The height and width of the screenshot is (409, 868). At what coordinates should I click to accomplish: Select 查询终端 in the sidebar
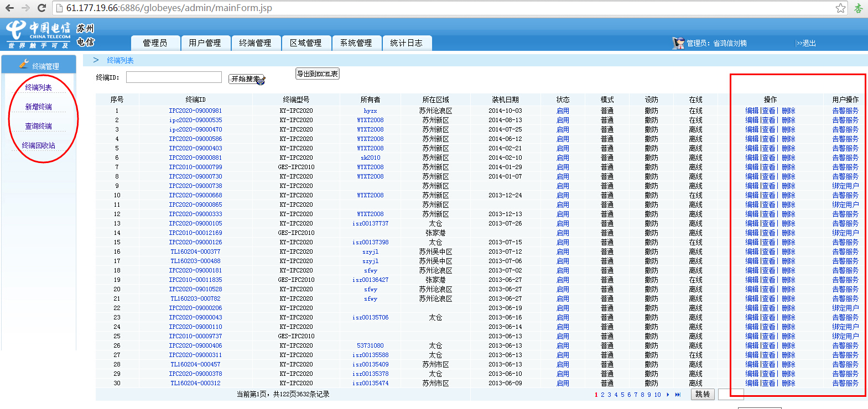tap(39, 126)
